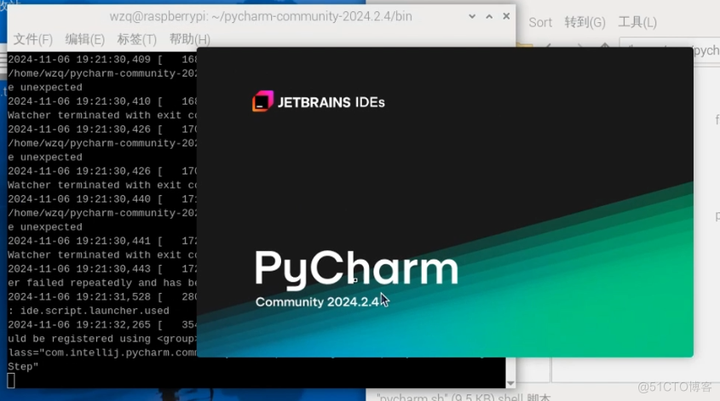Open the Sort menu in the file manager
This screenshot has height=401, width=720.
tap(540, 23)
